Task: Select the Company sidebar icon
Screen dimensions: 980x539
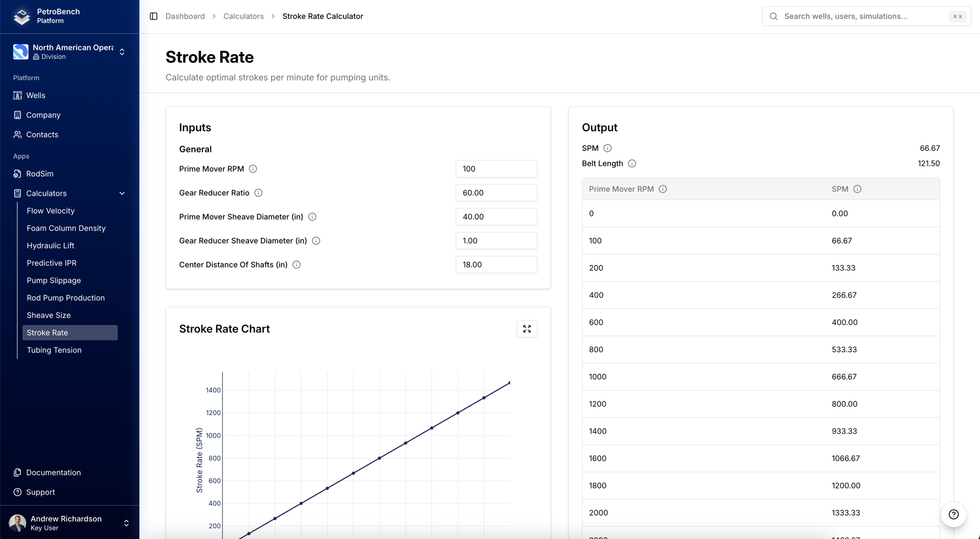Action: 17,115
